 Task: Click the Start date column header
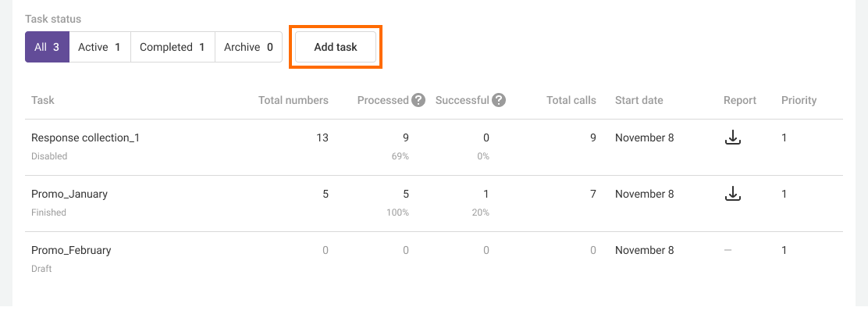[x=639, y=100]
